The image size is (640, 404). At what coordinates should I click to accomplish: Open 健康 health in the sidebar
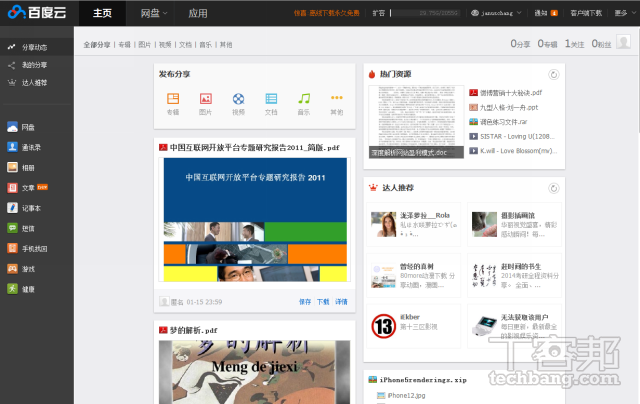point(21,289)
